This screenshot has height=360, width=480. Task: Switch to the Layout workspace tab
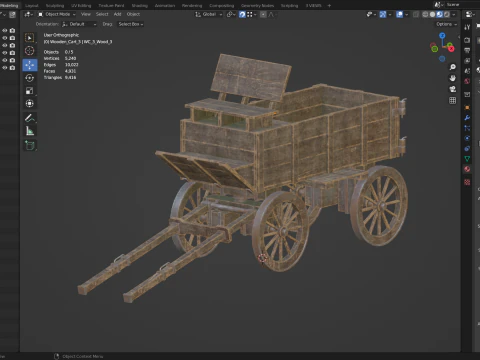32,5
